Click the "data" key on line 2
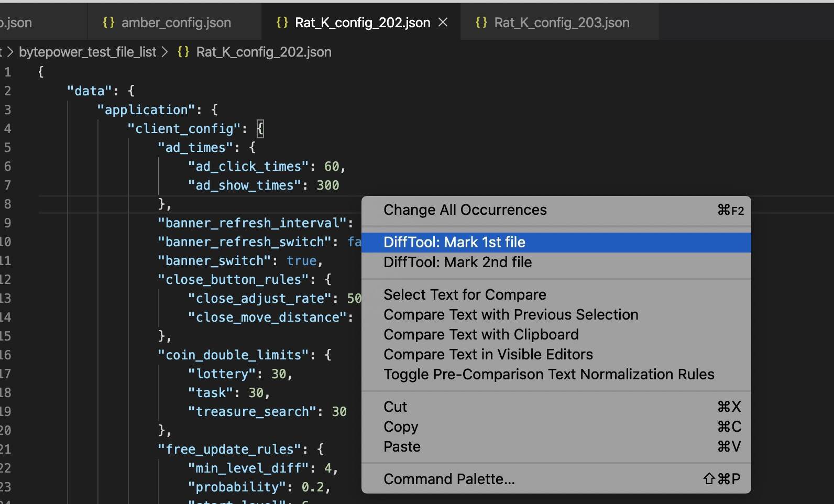 coord(90,91)
